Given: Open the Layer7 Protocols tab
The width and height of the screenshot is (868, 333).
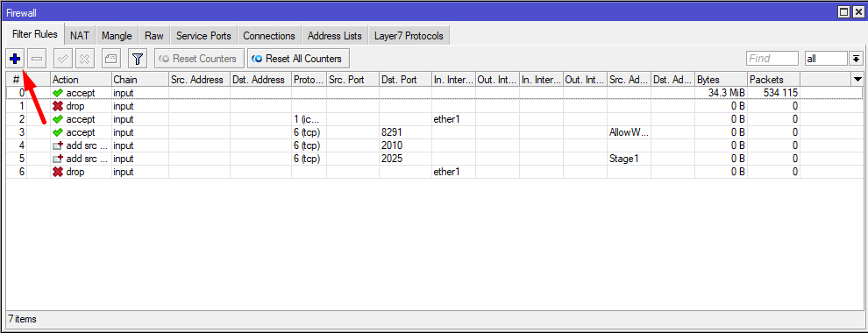Looking at the screenshot, I should click(x=409, y=36).
